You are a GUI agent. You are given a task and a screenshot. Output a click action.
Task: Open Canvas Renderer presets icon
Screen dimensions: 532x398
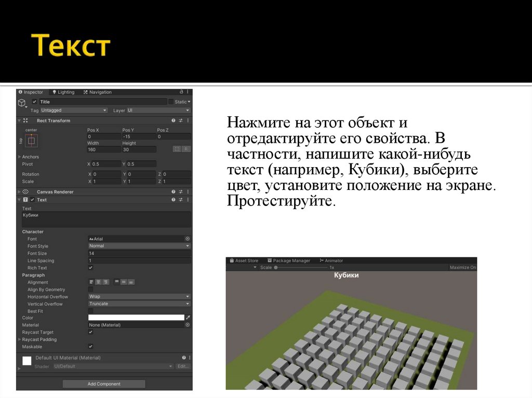pos(181,191)
